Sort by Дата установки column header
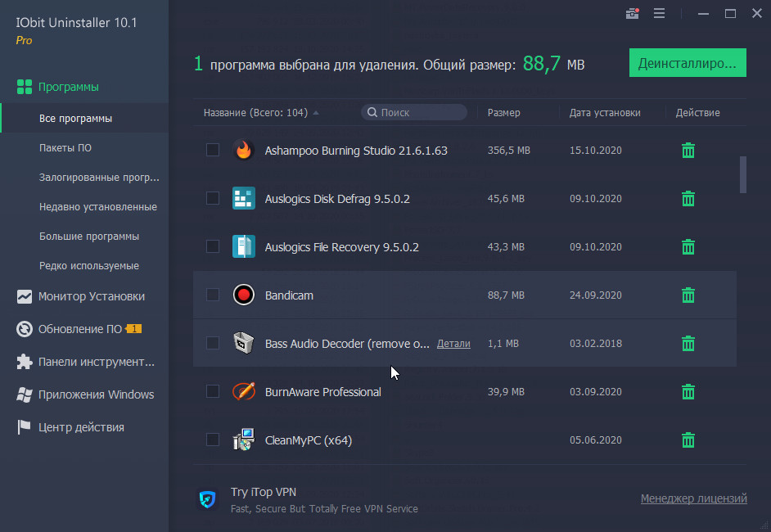 tap(605, 113)
